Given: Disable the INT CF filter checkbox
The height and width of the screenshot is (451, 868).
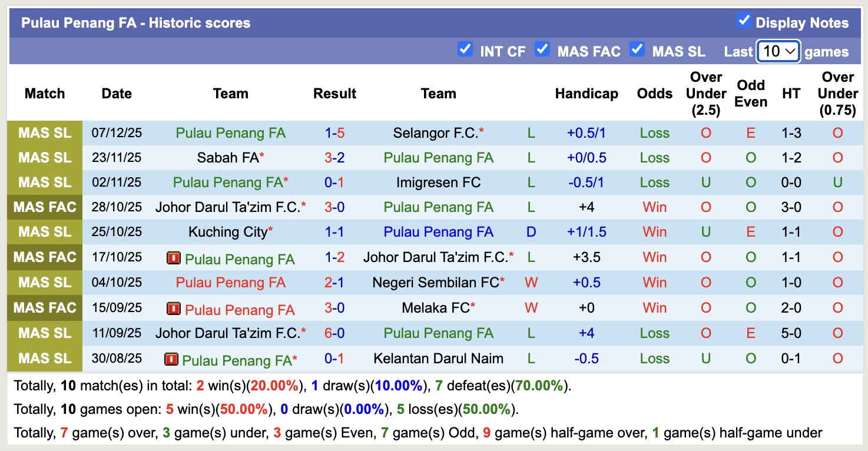Looking at the screenshot, I should (x=465, y=50).
